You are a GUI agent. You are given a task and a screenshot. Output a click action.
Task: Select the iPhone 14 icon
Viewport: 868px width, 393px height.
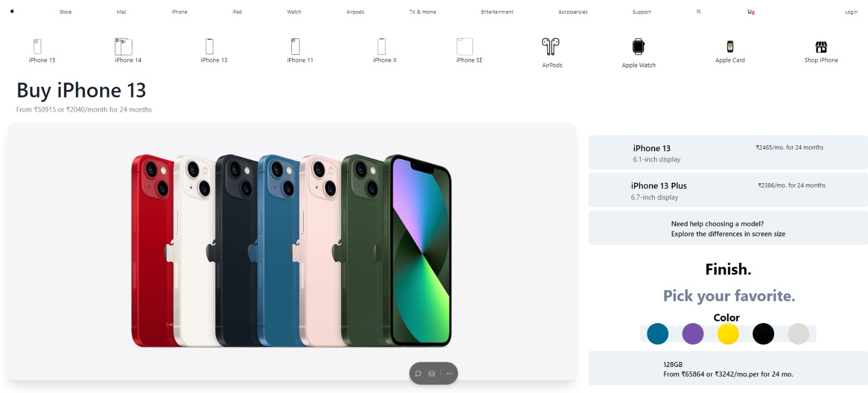tap(123, 47)
